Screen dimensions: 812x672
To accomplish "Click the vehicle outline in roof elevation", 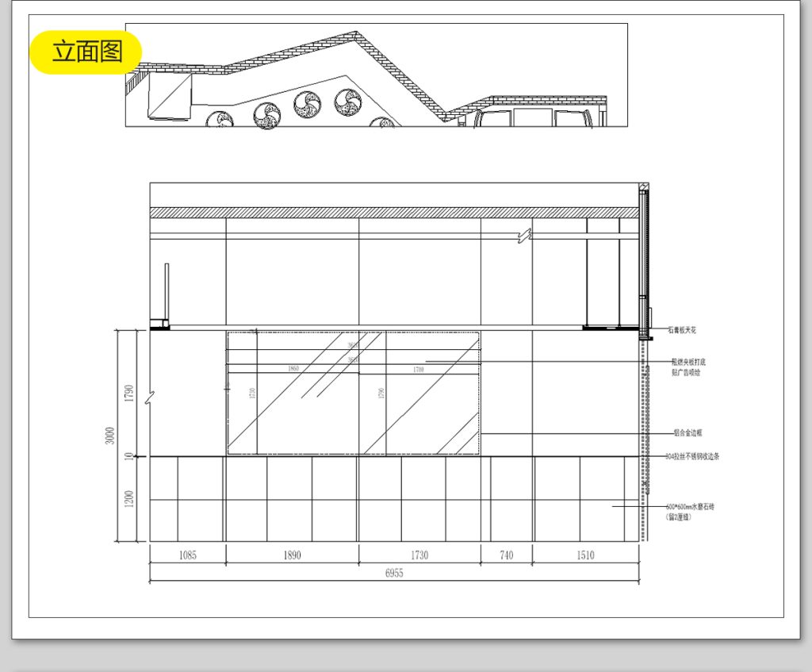I will click(x=541, y=117).
